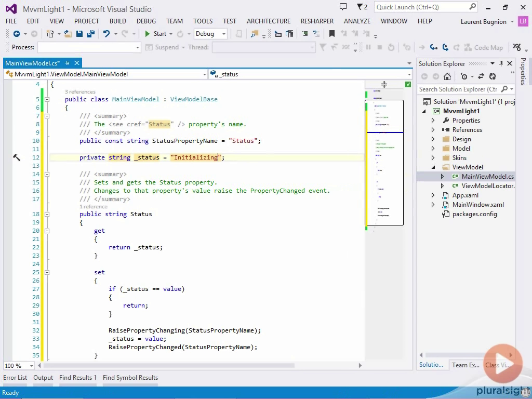The image size is (532, 399).
Task: Click the Navigate Backward arrow in the toolbar
Action: (x=16, y=34)
